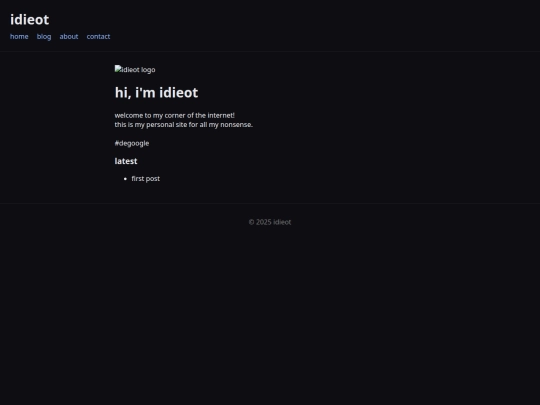Click the broken idieot logo image

[x=135, y=70]
